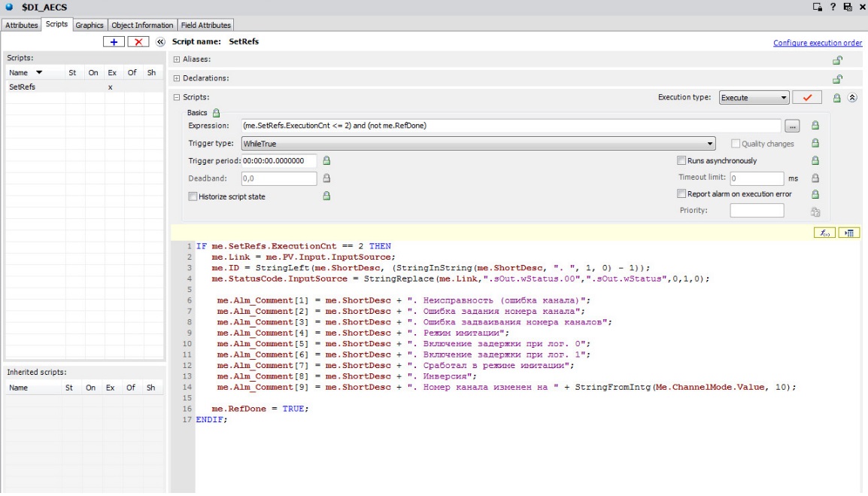
Task: Delete the script using the red X button
Action: point(138,42)
